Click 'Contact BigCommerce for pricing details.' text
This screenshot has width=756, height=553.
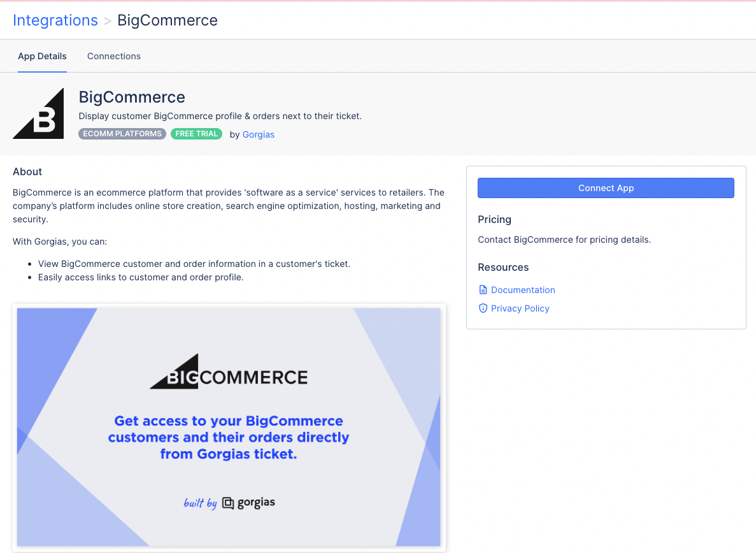click(564, 240)
